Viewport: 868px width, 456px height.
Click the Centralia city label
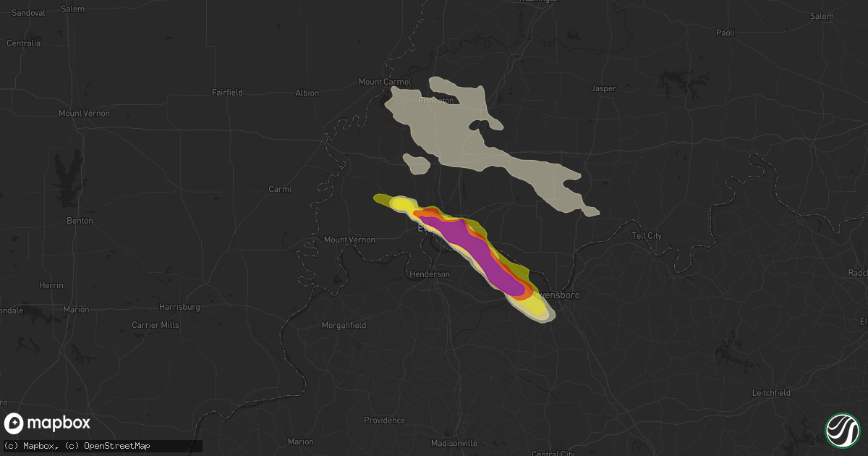(23, 43)
